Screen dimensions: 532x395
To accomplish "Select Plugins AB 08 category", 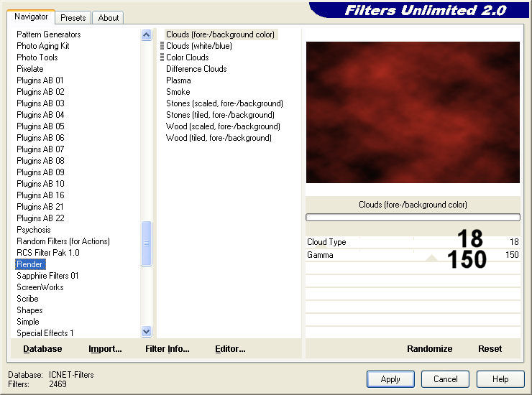I will point(40,161).
